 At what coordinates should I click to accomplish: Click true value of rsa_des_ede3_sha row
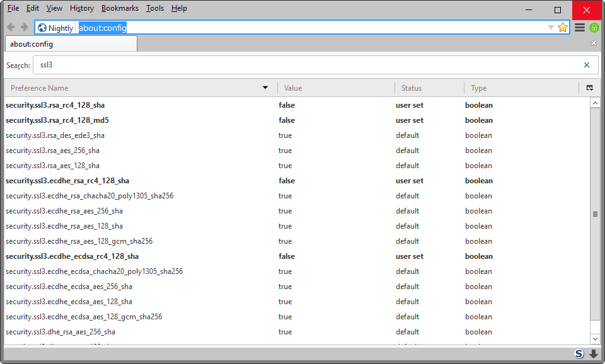[x=285, y=135]
